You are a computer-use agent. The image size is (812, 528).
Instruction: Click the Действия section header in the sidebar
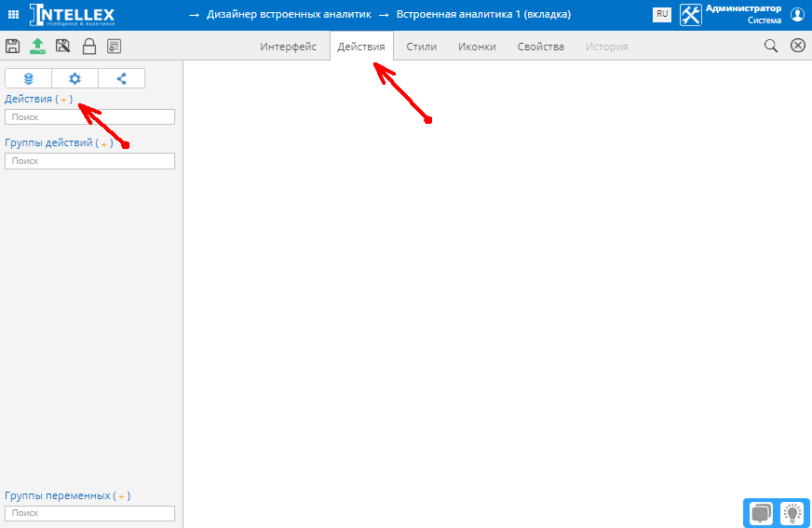coord(29,99)
